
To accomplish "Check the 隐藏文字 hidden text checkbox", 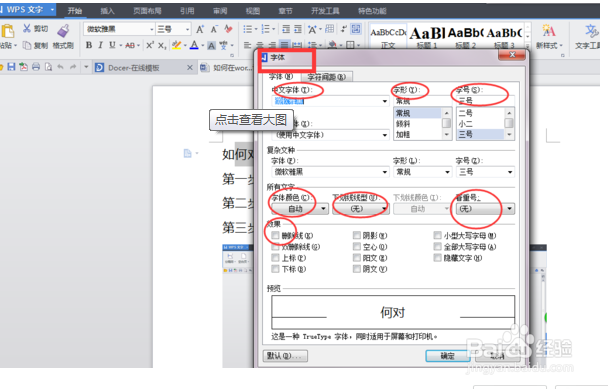I will pyautogui.click(x=437, y=258).
